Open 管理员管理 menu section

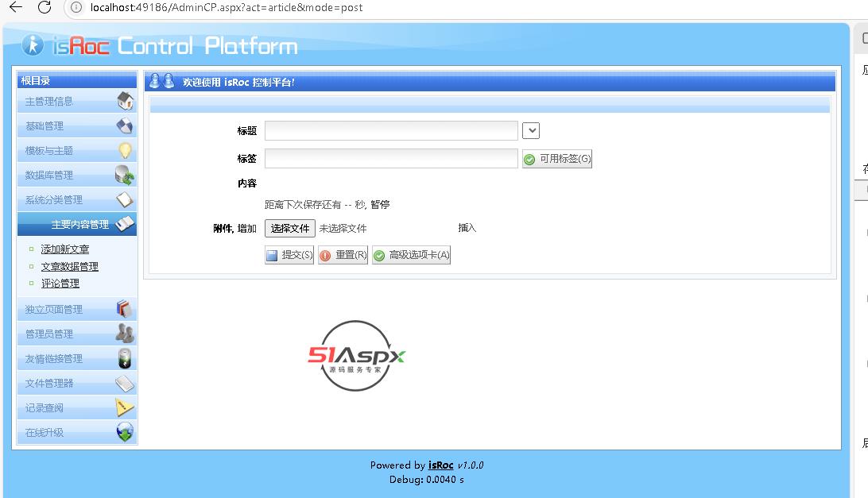(x=77, y=334)
